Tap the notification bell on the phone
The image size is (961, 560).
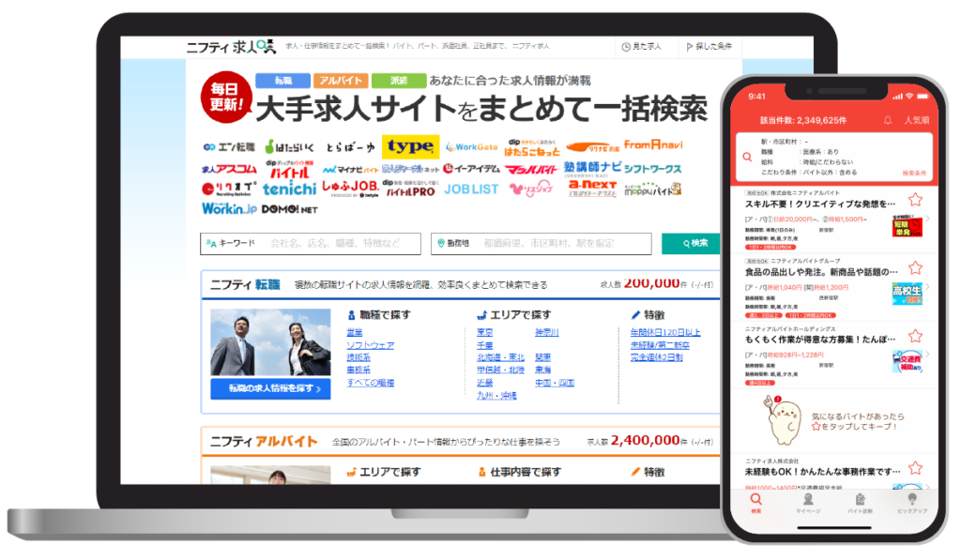(888, 120)
